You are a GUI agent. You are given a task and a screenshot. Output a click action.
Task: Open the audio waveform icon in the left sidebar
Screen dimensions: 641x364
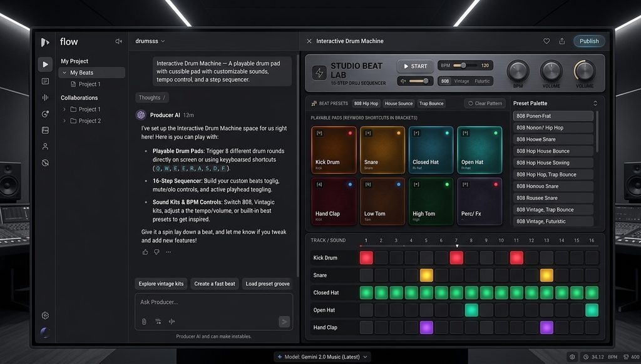[x=45, y=97]
